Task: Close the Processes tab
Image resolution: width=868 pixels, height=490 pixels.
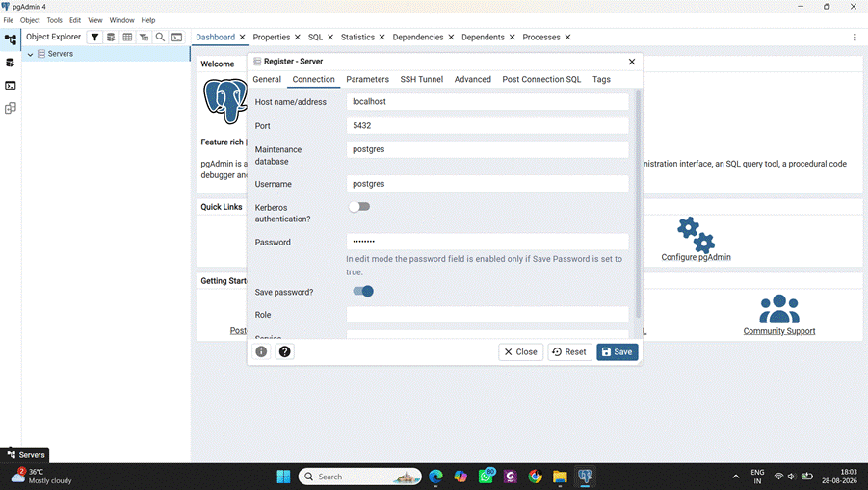Action: tap(567, 37)
